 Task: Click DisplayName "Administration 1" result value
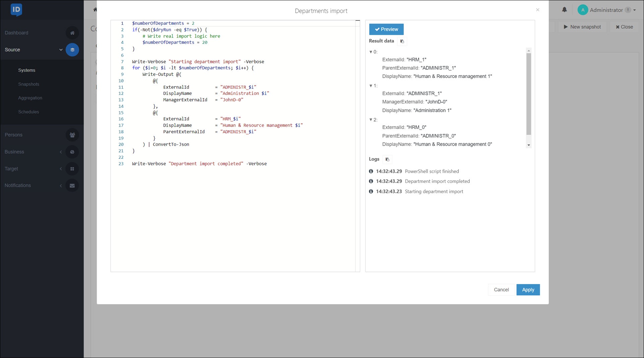point(432,111)
